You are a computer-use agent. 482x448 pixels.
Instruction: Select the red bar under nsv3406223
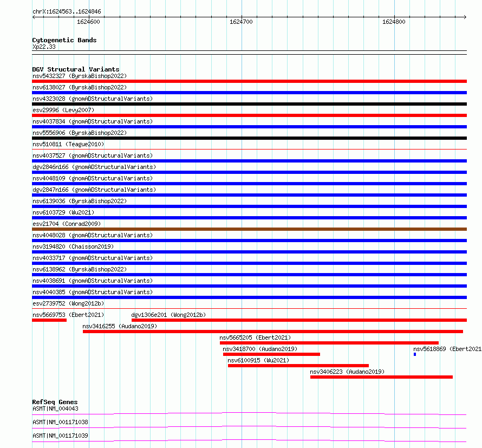click(381, 377)
